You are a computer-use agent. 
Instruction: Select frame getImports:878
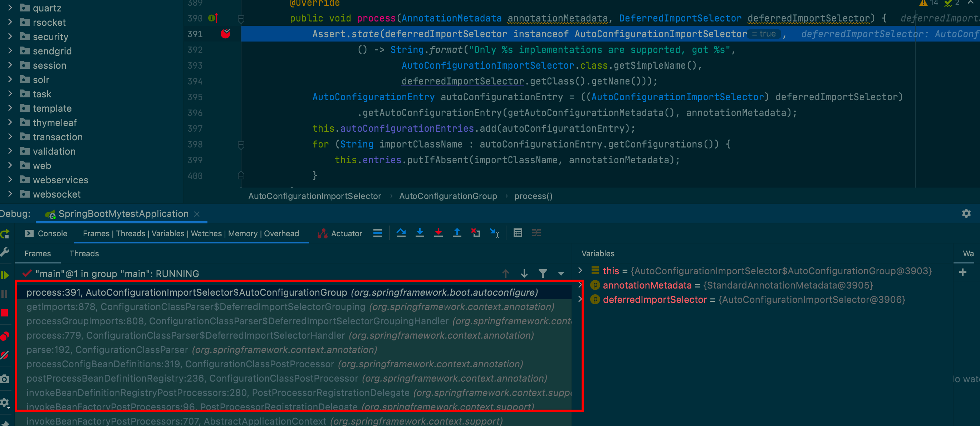293,307
